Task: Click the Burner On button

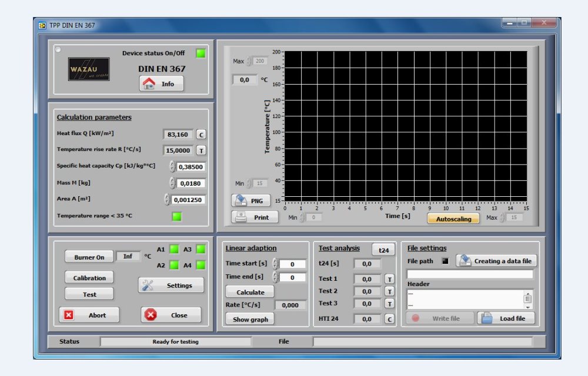Action: [x=89, y=257]
